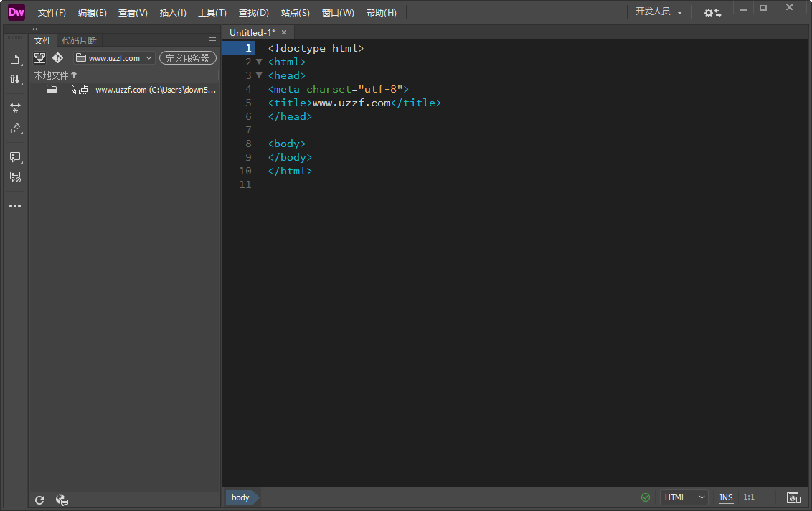Click the Expand All code icon
Viewport: 812px width, 511px height.
[15, 108]
